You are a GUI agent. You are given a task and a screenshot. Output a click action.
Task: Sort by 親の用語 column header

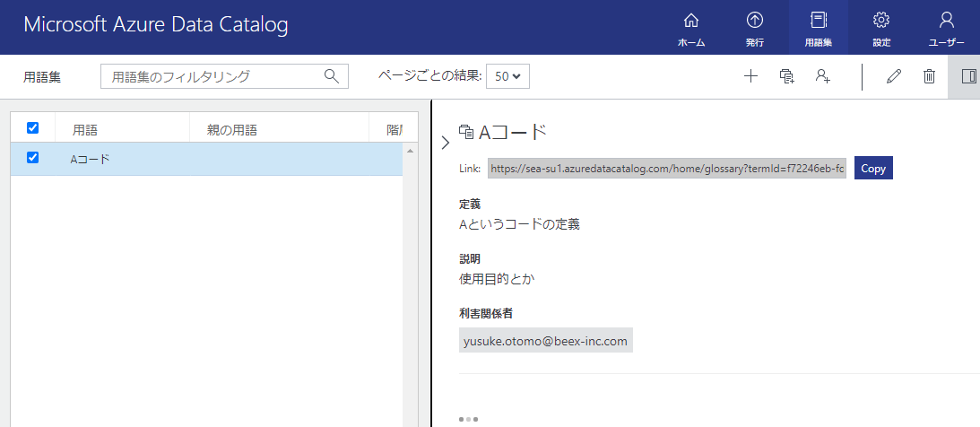[232, 130]
